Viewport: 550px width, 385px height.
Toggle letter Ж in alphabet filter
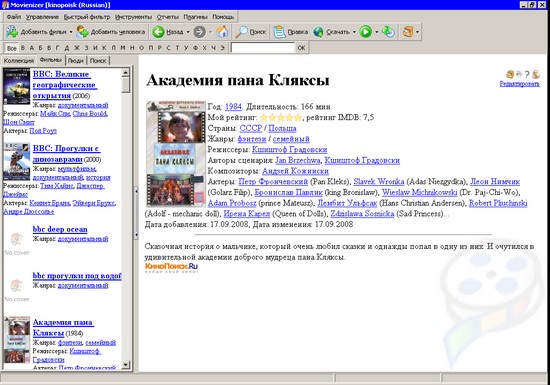(76, 48)
